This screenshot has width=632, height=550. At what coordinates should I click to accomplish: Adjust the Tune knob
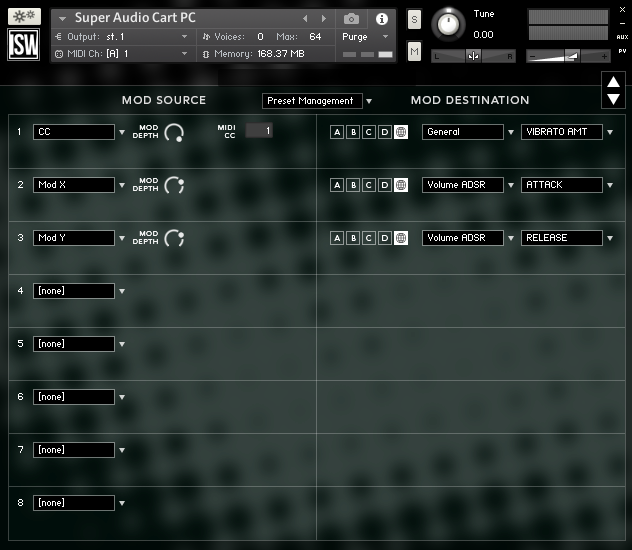tap(448, 24)
